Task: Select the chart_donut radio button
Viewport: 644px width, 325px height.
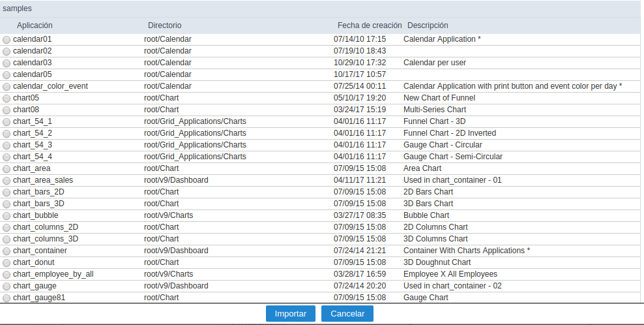Action: coord(7,263)
